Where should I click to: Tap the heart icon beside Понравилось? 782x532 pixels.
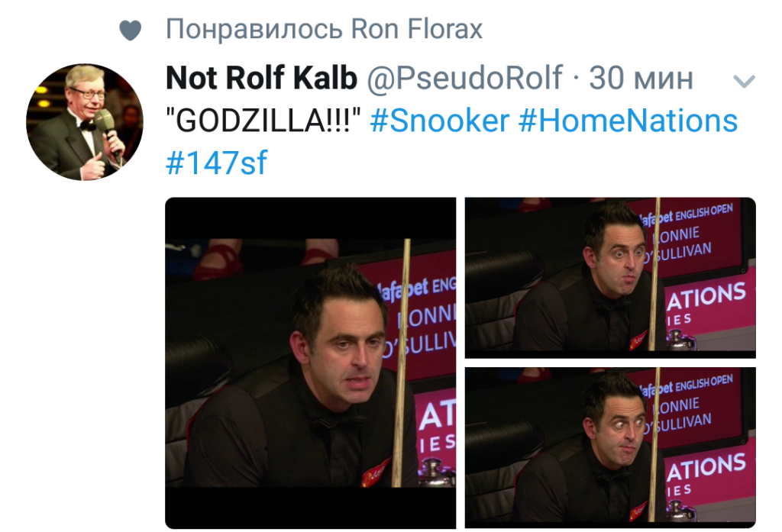click(x=130, y=30)
